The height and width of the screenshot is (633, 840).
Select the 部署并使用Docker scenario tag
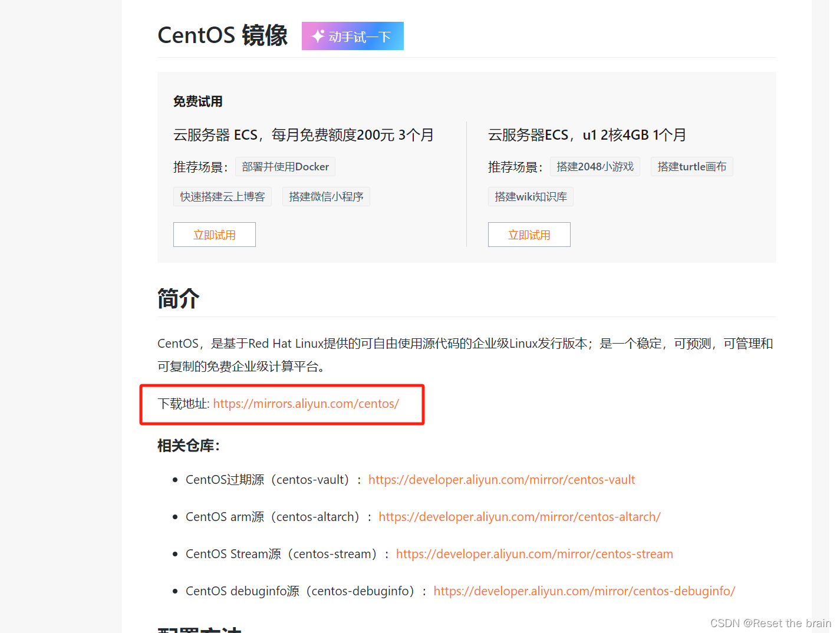pyautogui.click(x=285, y=167)
